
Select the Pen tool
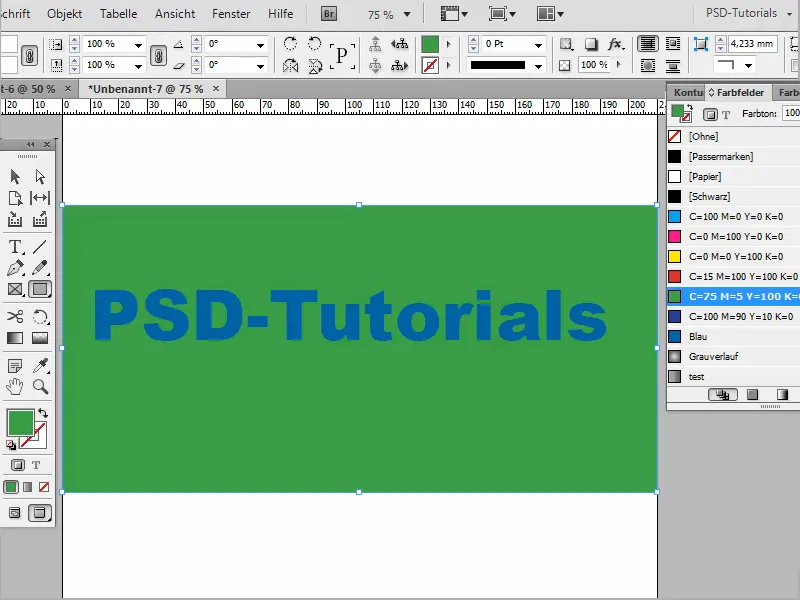click(x=15, y=268)
